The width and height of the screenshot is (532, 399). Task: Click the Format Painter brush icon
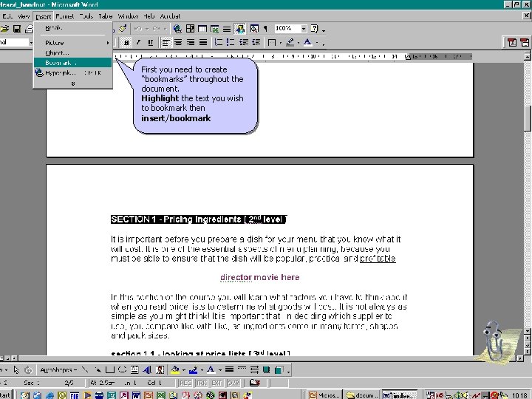tap(123, 29)
